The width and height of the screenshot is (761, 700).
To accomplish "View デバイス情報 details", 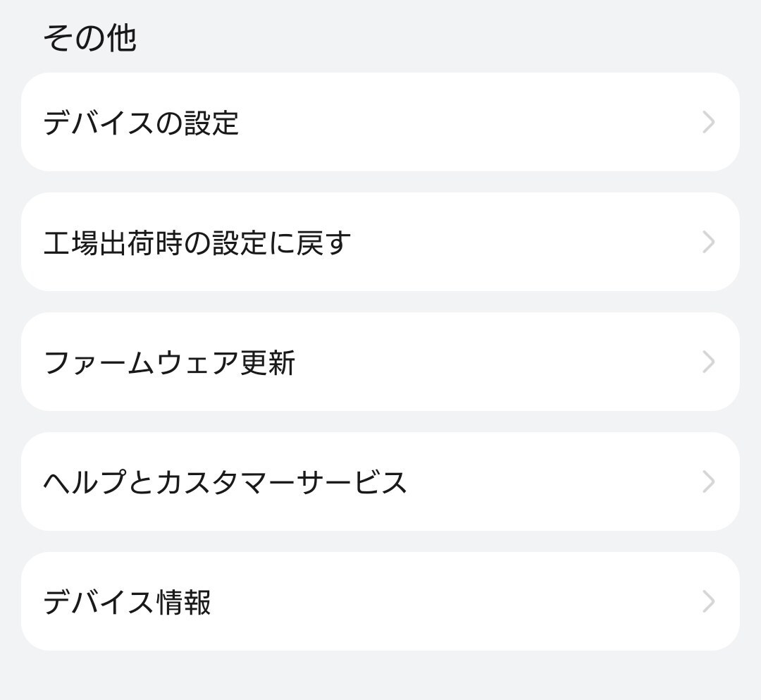I will [380, 601].
